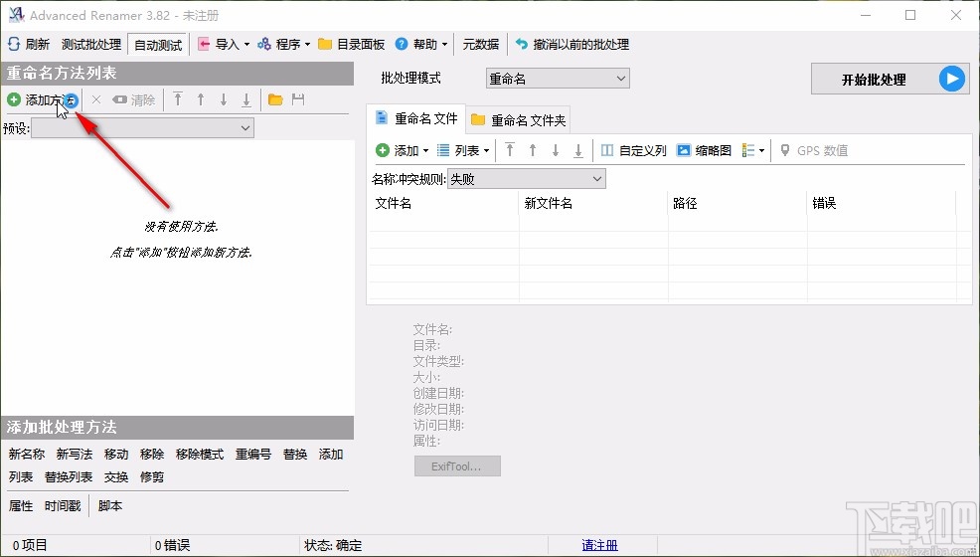Screen dimensions: 980x557
Task: Open the 批处理模式 重命名 dropdown
Action: pyautogui.click(x=558, y=79)
